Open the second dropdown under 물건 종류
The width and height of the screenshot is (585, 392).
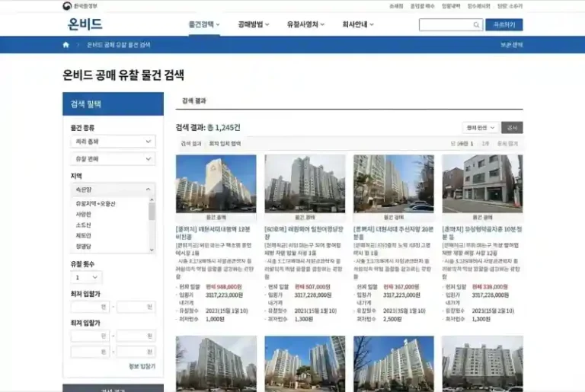(113, 159)
